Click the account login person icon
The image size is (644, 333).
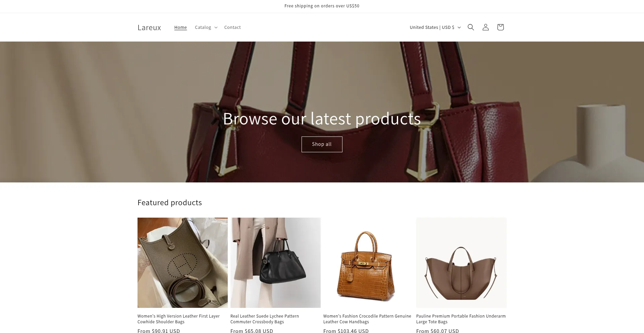point(485,27)
